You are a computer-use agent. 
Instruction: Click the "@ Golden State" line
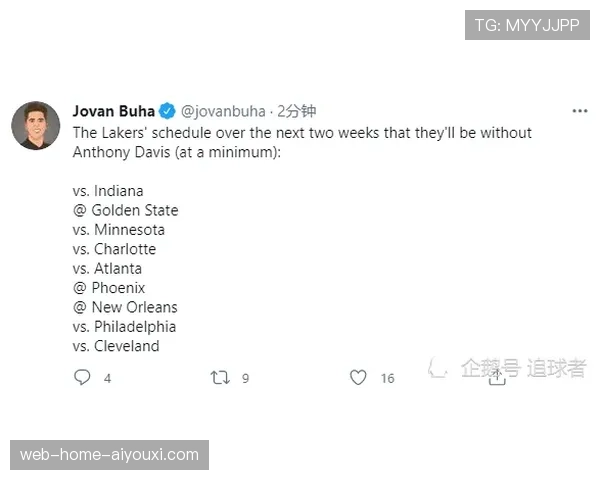pyautogui.click(x=125, y=210)
